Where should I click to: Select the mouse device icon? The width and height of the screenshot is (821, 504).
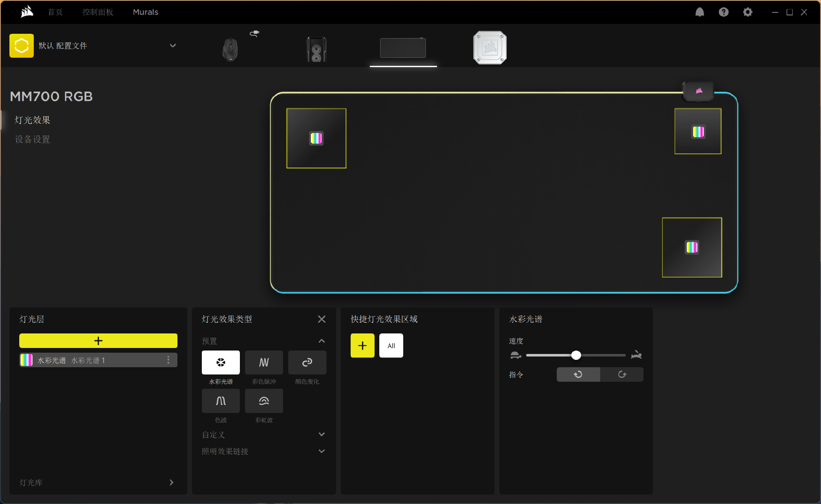tap(230, 49)
